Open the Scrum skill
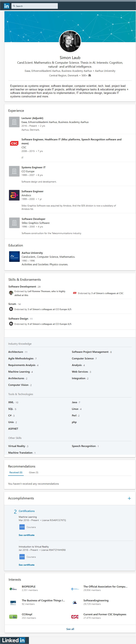This screenshot has width=136, height=644. 12,304
